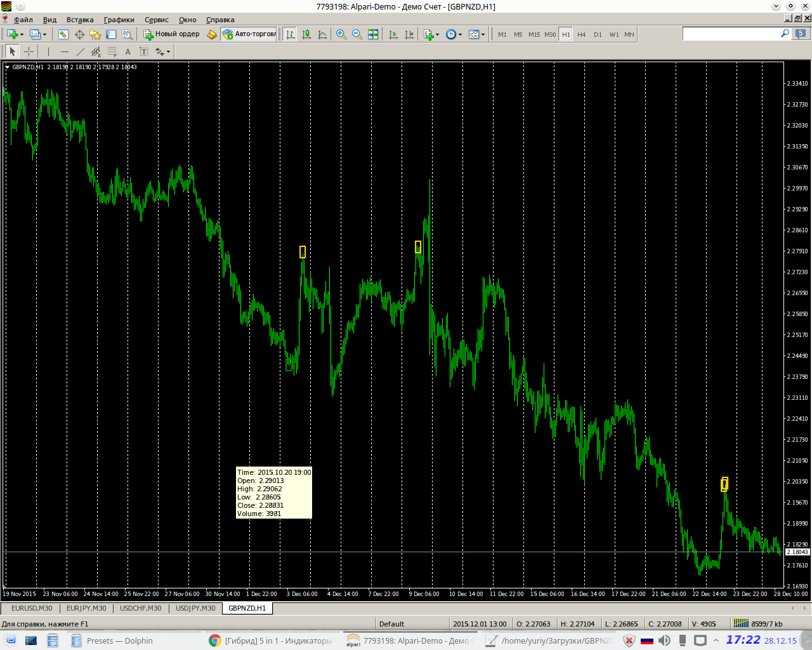Open the Navigator folder-star icon
The width and height of the screenshot is (812, 650).
(x=95, y=34)
